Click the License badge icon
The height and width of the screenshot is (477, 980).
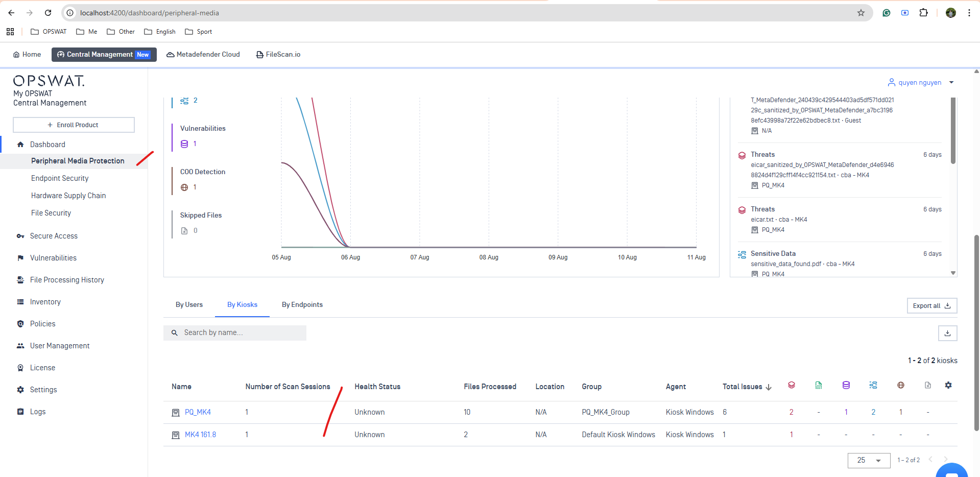[x=20, y=368]
